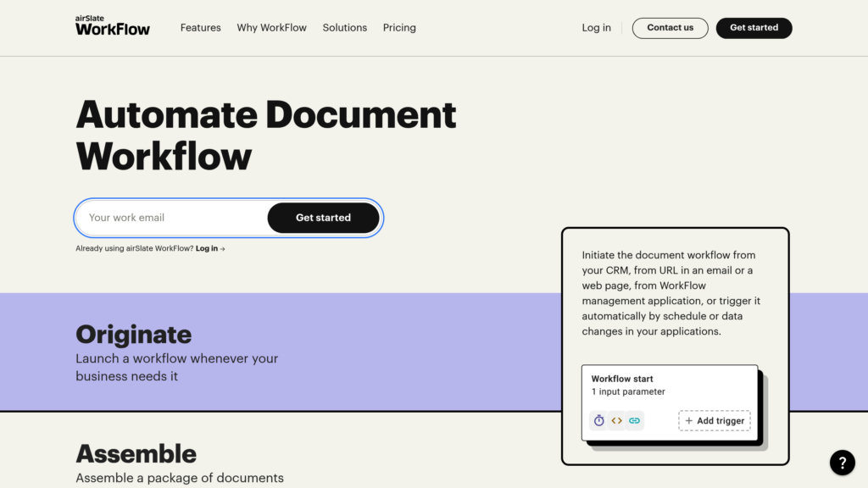Click the Automate Document Workflow headline
This screenshot has height=488, width=868.
coord(265,136)
